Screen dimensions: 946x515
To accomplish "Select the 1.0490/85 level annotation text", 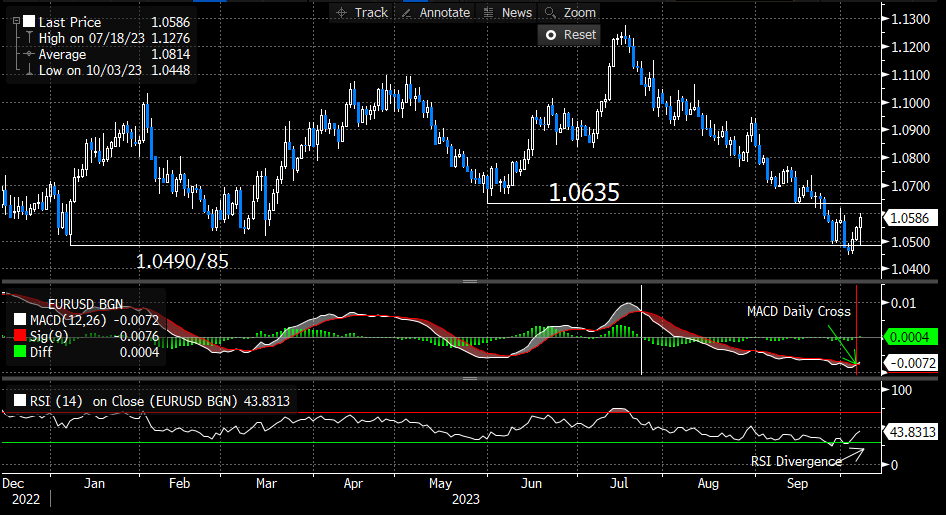I will pyautogui.click(x=182, y=261).
